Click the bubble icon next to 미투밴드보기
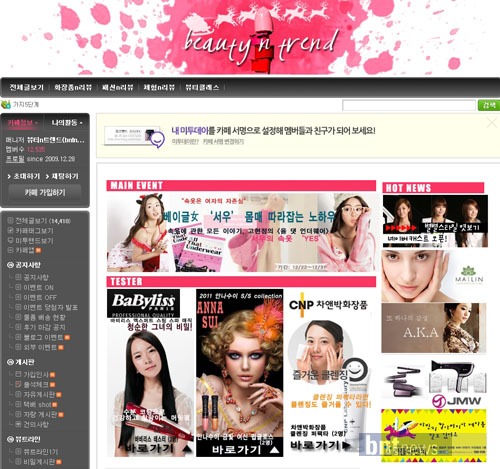The width and height of the screenshot is (500, 469). click(10, 240)
